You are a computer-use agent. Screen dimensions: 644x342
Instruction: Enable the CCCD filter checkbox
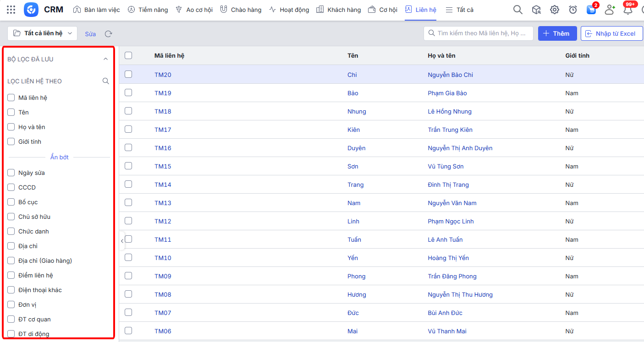[11, 187]
